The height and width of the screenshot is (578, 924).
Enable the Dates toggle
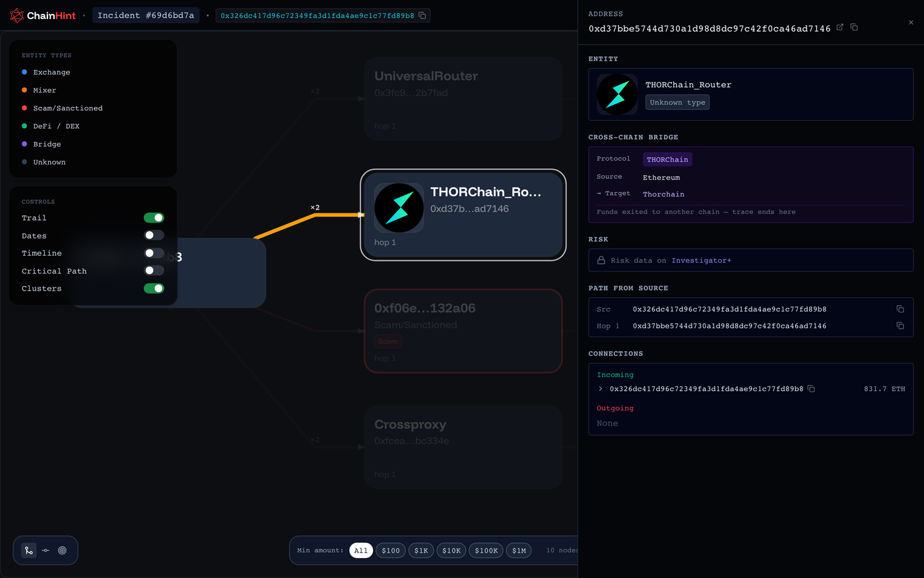154,235
